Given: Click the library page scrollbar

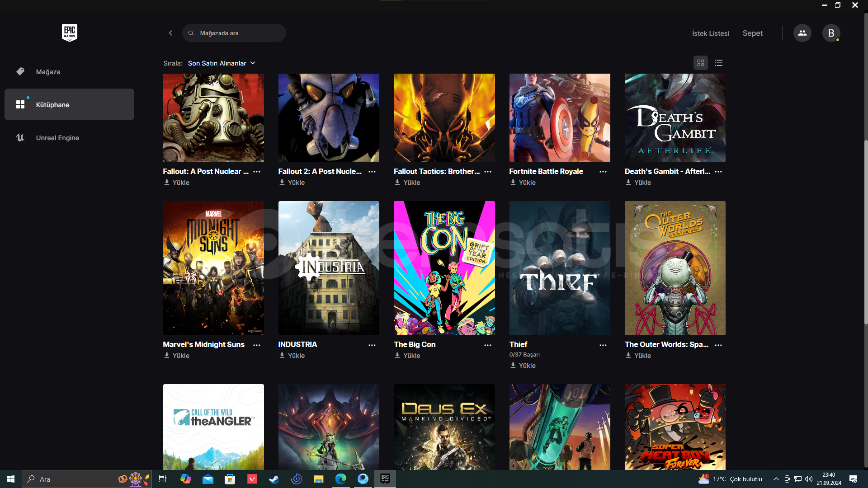Looking at the screenshot, I should pyautogui.click(x=866, y=231).
